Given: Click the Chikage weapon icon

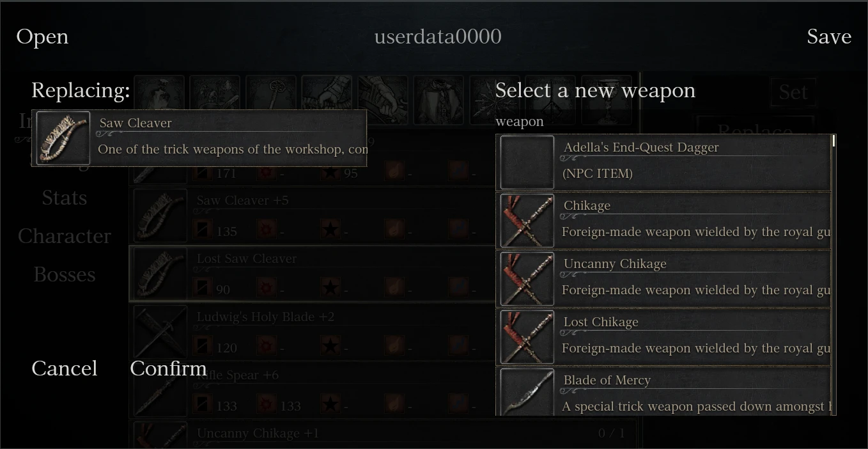Looking at the screenshot, I should click(x=527, y=221).
